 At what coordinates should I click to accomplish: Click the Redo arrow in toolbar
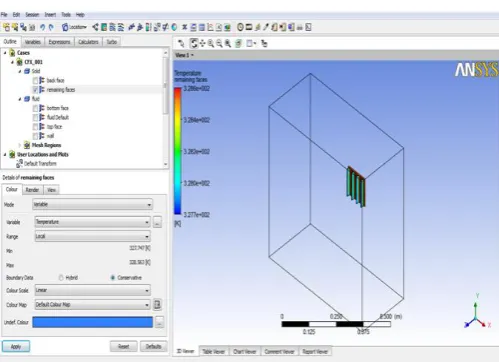tap(51, 27)
